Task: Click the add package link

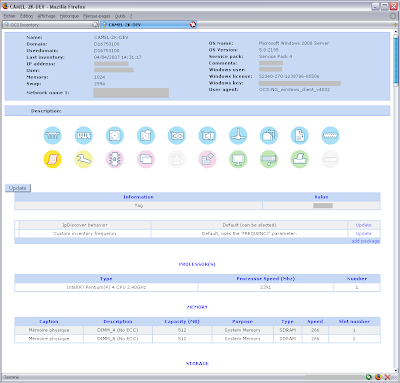Action: point(366,241)
